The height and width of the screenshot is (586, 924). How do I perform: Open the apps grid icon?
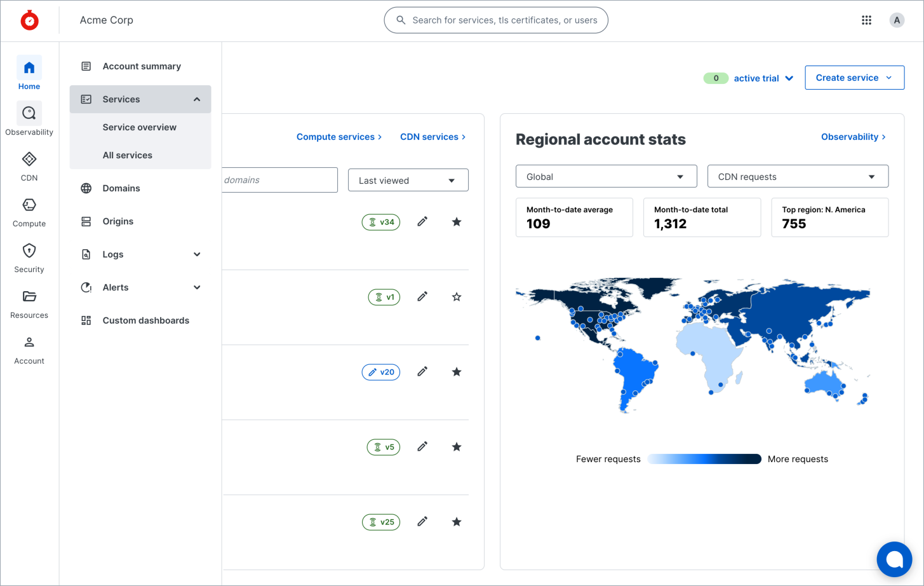[866, 20]
